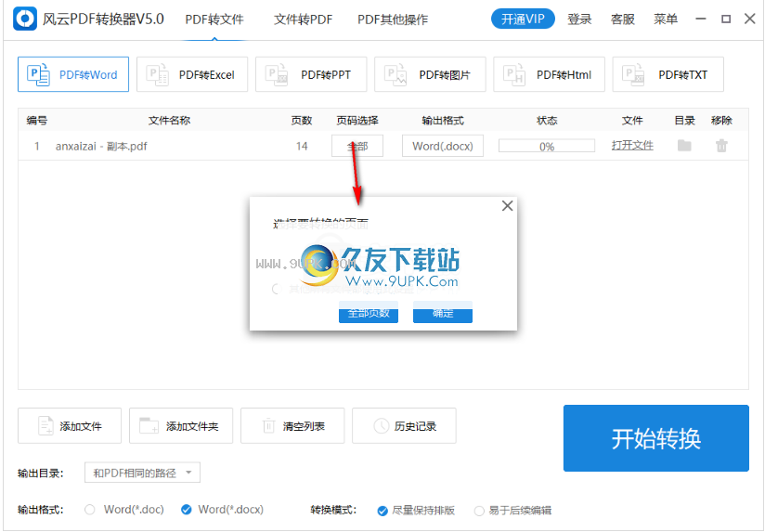Expand the 和PDF相同的路径 output directory dropdown
This screenshot has width=765, height=532.
142,473
